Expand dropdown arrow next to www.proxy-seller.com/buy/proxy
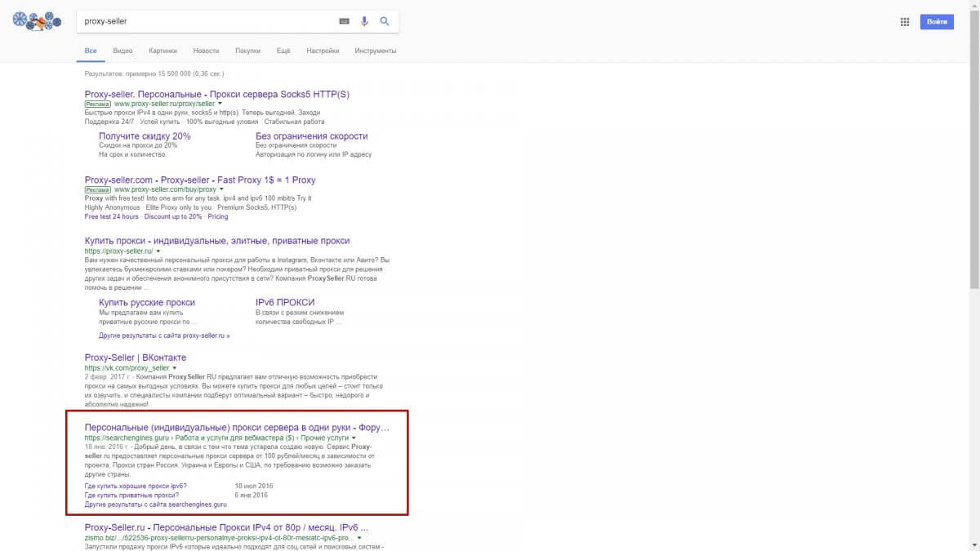The height and width of the screenshot is (551, 980). (x=221, y=189)
